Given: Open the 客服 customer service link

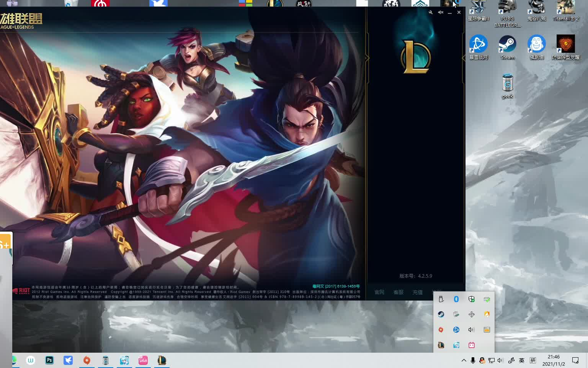Looking at the screenshot, I should click(x=399, y=292).
